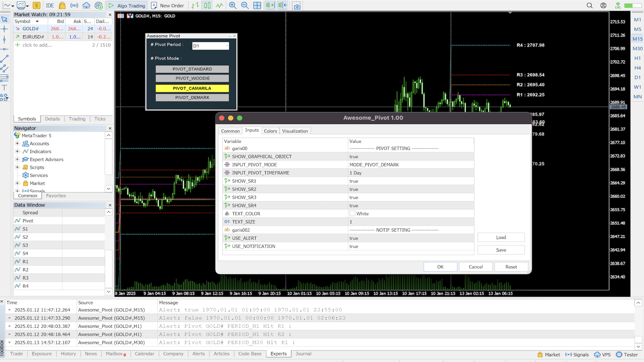Toggle the TEXT_COLOR White checkbox
Viewport: 644px width, 362px height.
(352, 214)
